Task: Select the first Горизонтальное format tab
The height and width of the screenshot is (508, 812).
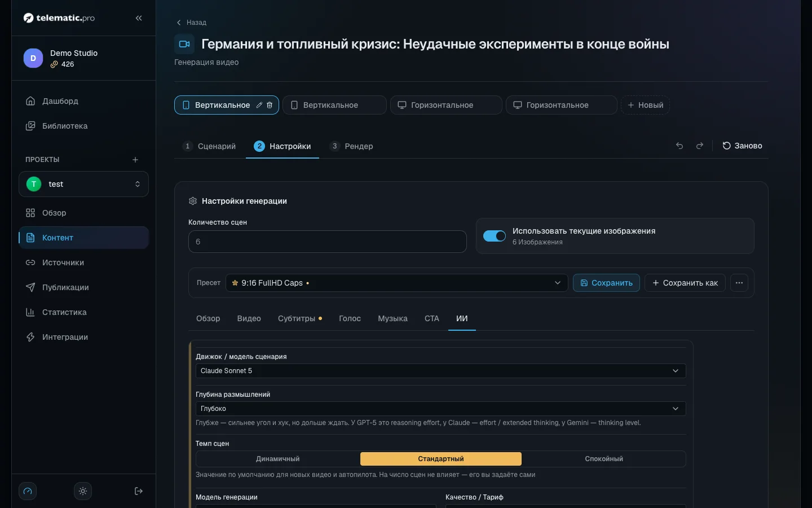Action: (x=446, y=105)
